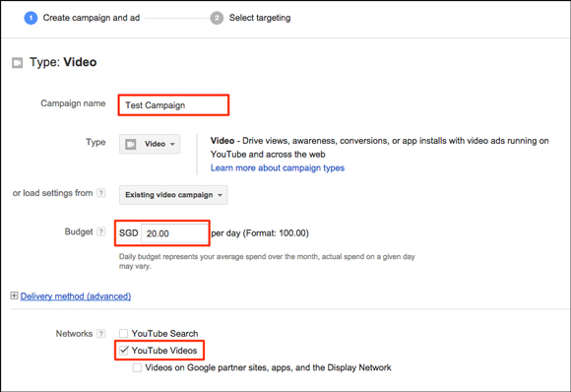Open help icon next to 'or load settings from'

[101, 193]
